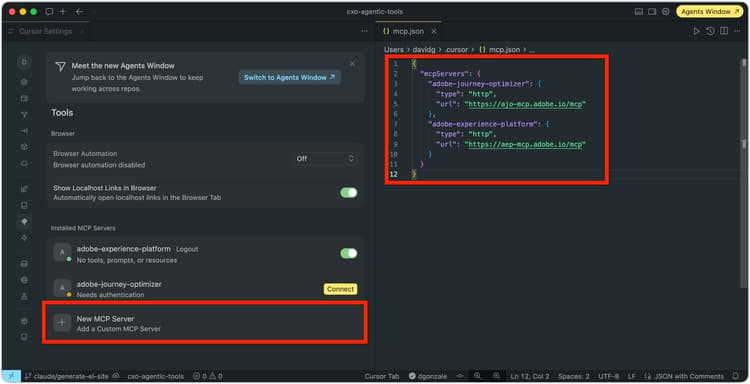Click Ln 12, Col 2 cursor position

coord(529,376)
